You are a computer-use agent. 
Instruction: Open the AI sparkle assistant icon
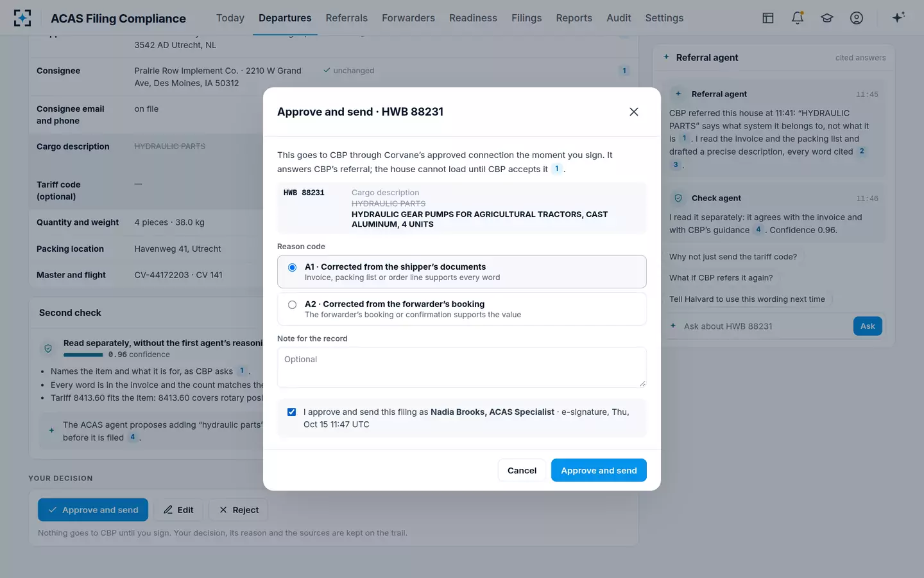[x=898, y=17]
